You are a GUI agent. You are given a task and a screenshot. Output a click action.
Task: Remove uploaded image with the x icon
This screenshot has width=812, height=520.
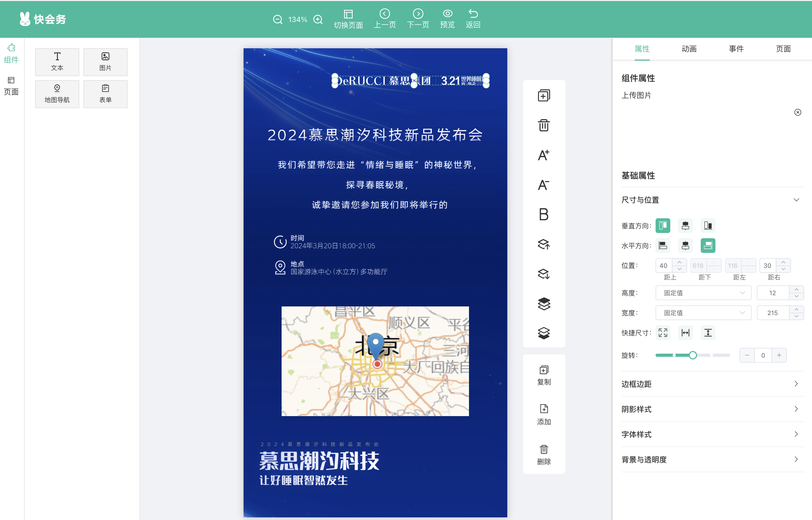[x=798, y=113]
